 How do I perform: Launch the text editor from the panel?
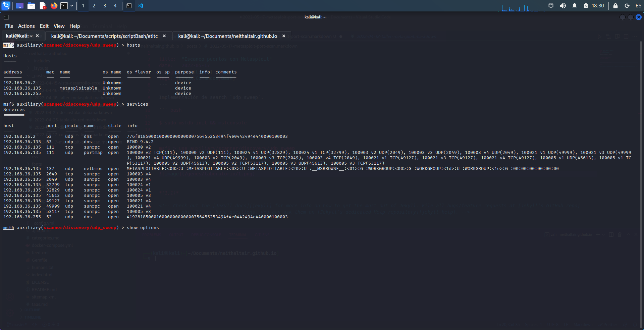tap(43, 6)
